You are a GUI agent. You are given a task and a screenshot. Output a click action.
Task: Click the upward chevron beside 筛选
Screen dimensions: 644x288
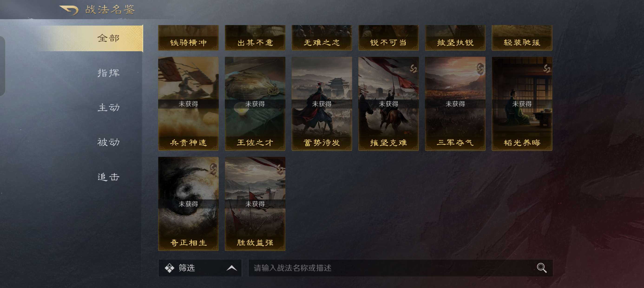[231, 268]
